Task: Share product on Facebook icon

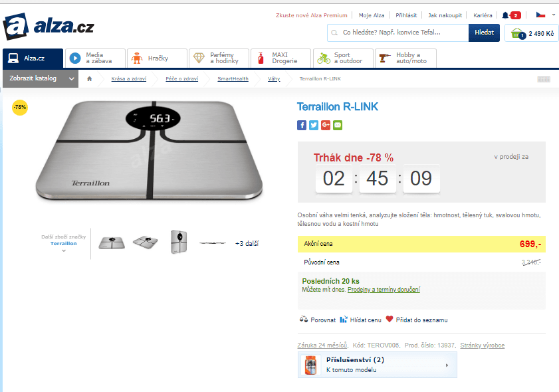Action: [x=302, y=125]
